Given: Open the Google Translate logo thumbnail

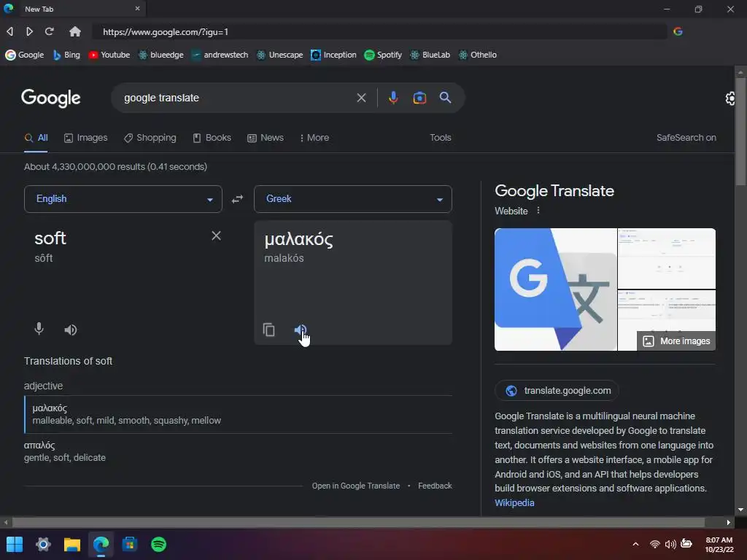Looking at the screenshot, I should [x=555, y=289].
